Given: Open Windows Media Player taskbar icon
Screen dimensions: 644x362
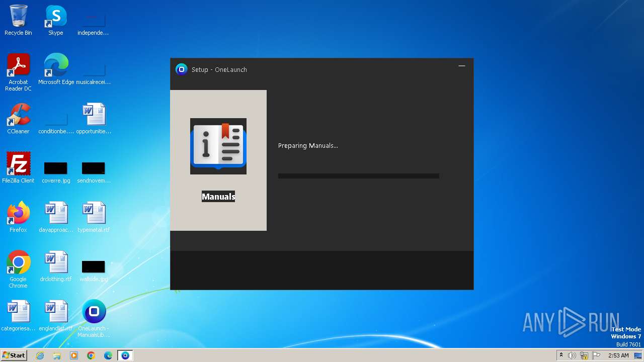Looking at the screenshot, I should 74,355.
